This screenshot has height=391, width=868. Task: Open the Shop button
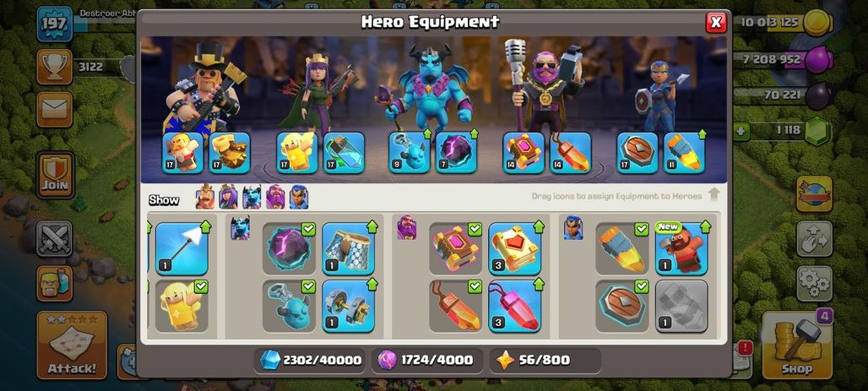797,345
